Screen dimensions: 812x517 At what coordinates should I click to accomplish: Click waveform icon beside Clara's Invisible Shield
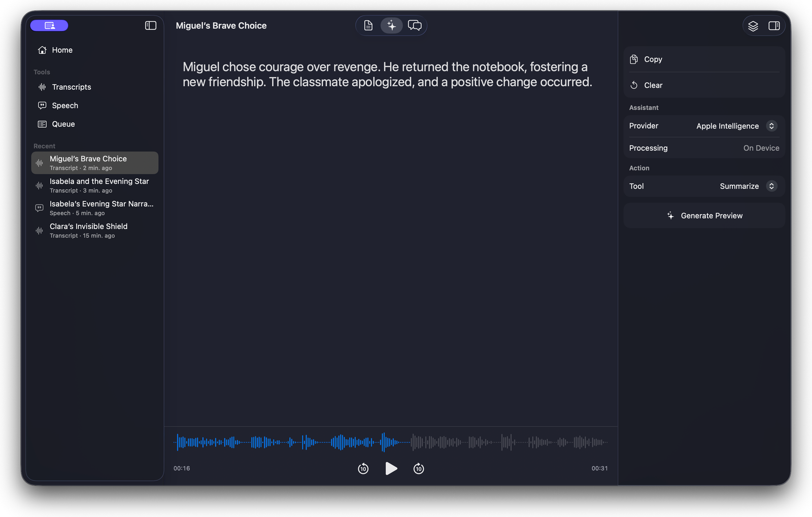pos(39,231)
